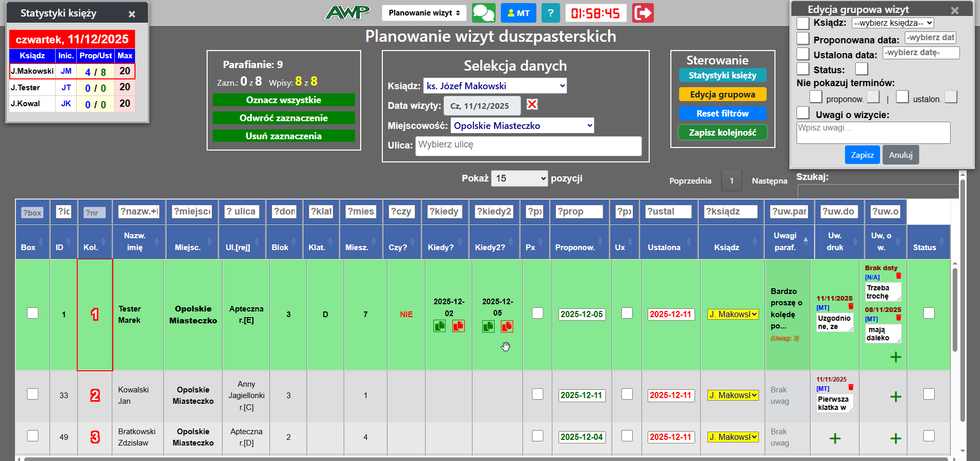980x461 pixels.
Task: Open the Ksiądz selector ks. Józef Makowski
Action: point(495,86)
